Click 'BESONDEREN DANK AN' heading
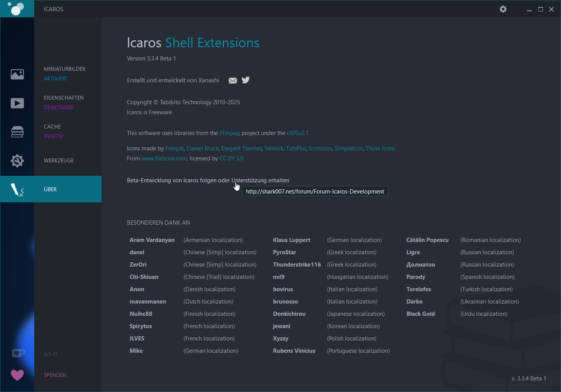This screenshot has height=392, width=561. pyautogui.click(x=158, y=223)
